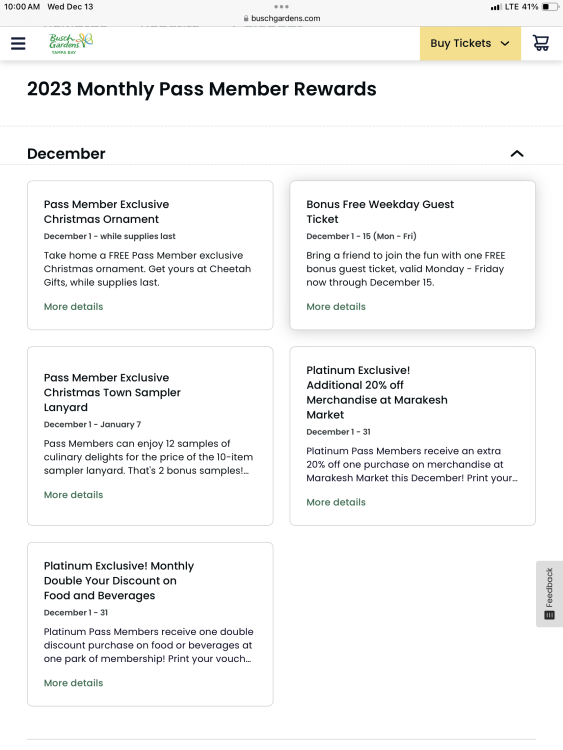Open the Platinum Exclusive Marakesh Market card title
The image size is (563, 750).
click(377, 392)
